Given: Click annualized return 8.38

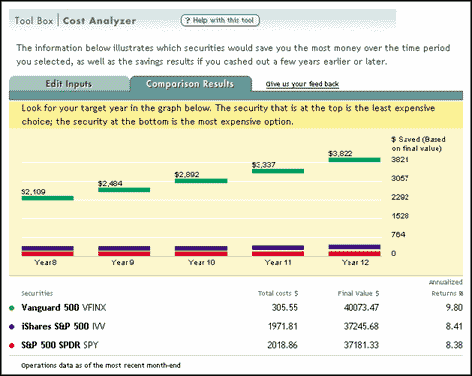Looking at the screenshot, I should [454, 345].
